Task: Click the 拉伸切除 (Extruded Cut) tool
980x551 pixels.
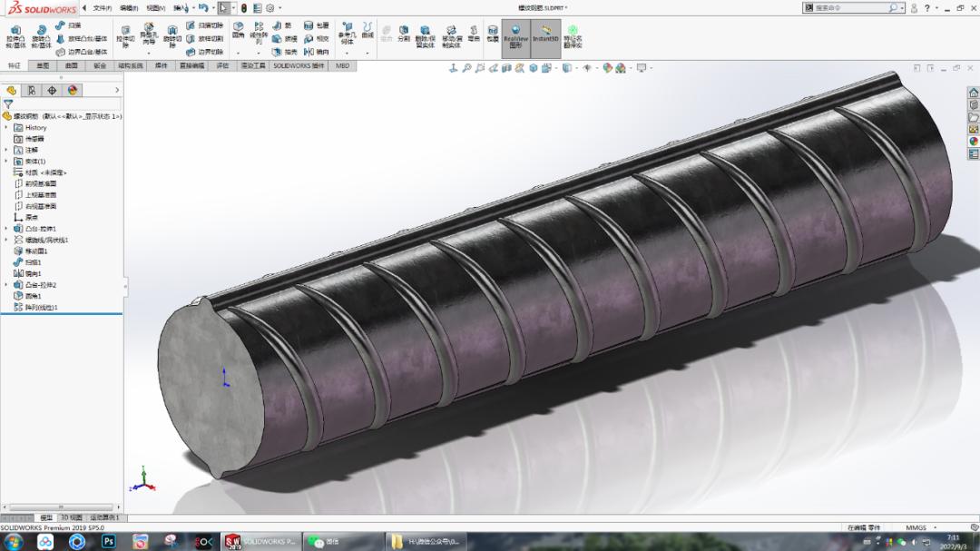Action: coord(126,32)
